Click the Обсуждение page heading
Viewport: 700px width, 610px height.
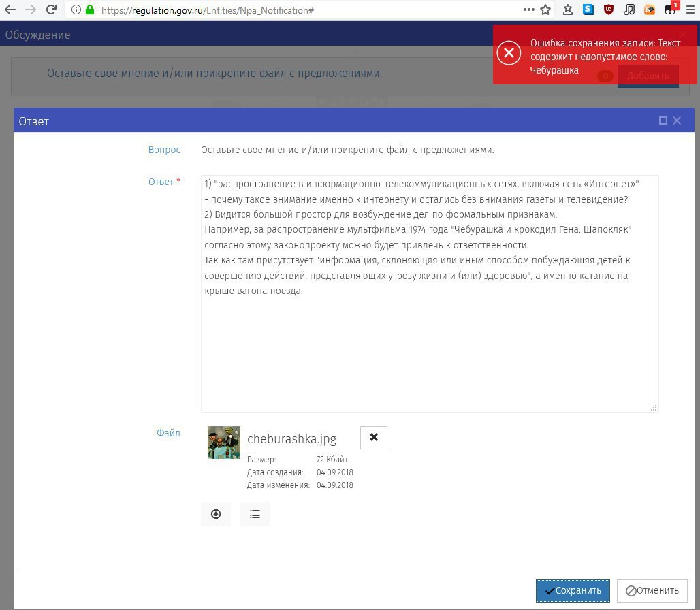[38, 35]
